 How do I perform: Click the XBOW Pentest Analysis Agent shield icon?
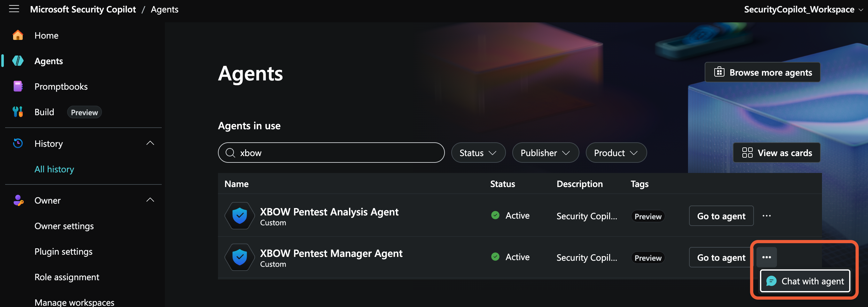point(239,216)
